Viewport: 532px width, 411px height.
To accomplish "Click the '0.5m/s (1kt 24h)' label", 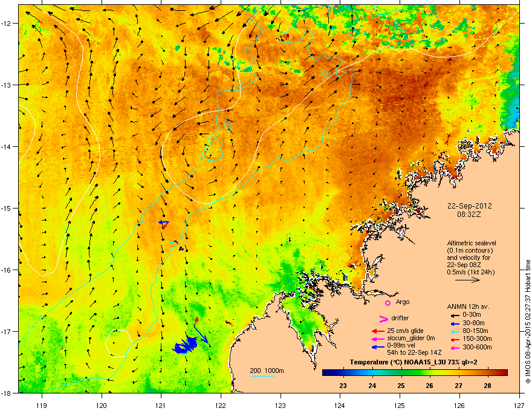I will 471,272.
